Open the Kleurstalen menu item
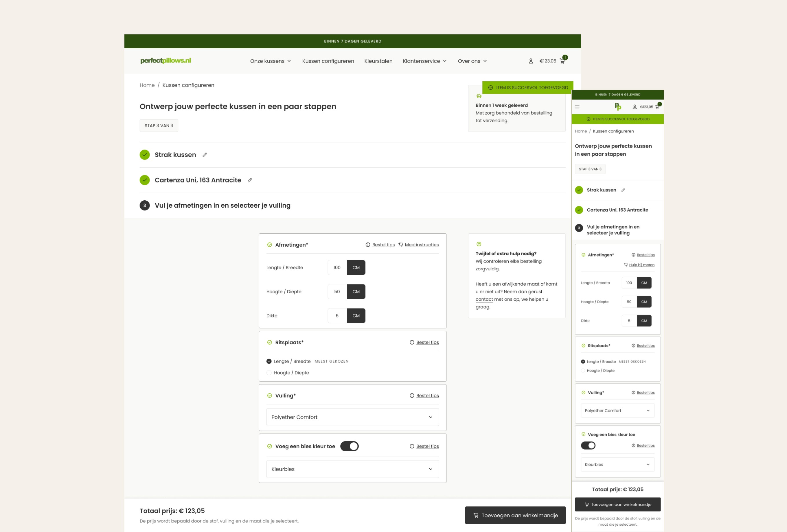 pos(378,61)
